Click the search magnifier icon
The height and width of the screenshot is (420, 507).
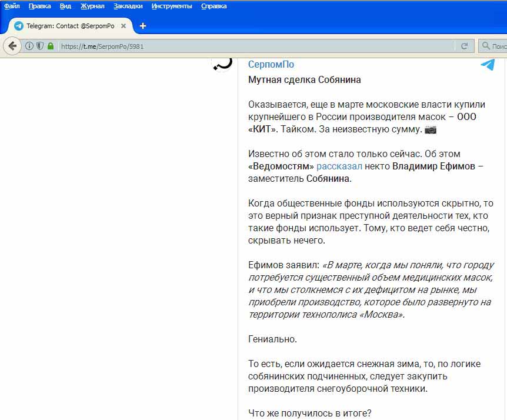coord(486,46)
